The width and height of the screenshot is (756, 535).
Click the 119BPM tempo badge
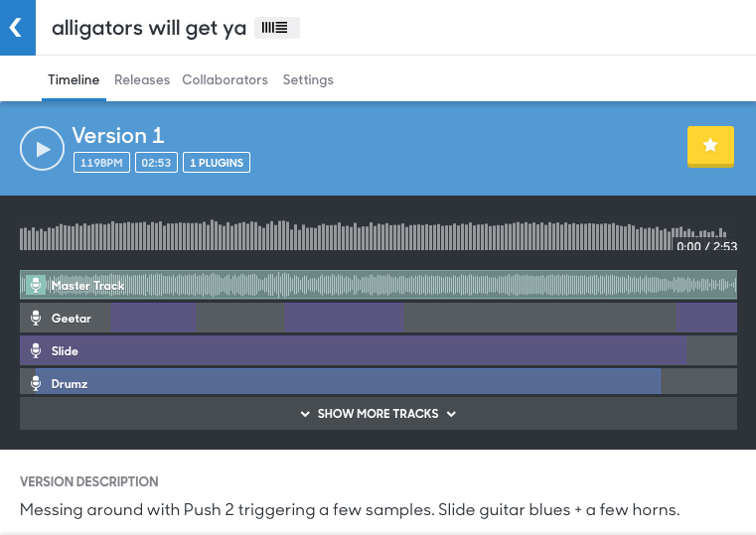pyautogui.click(x=101, y=163)
